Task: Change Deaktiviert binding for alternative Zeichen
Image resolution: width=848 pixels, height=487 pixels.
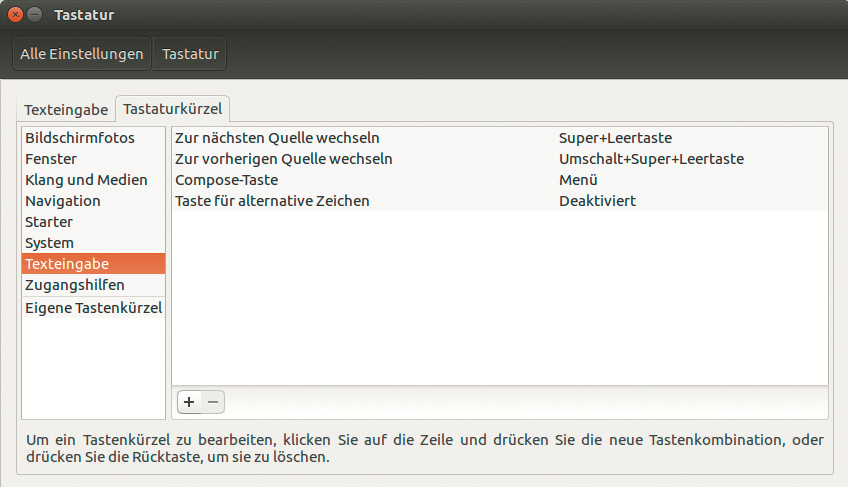Action: point(597,201)
